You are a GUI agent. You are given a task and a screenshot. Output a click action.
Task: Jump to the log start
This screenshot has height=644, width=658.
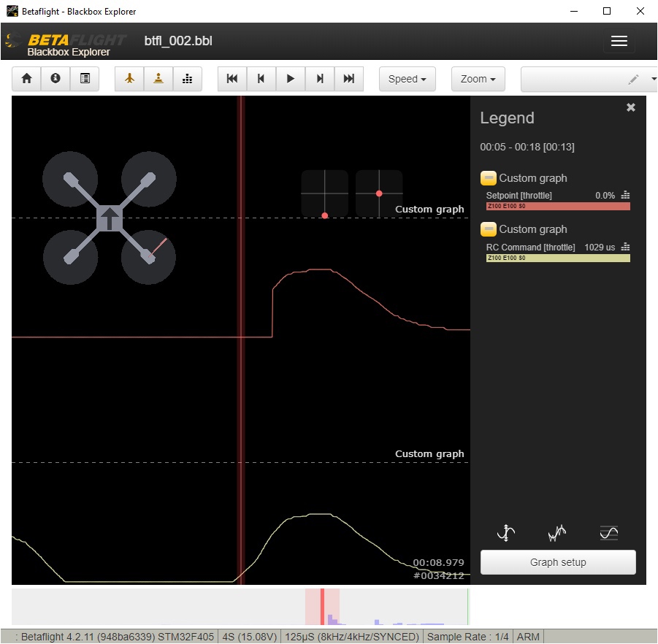232,79
